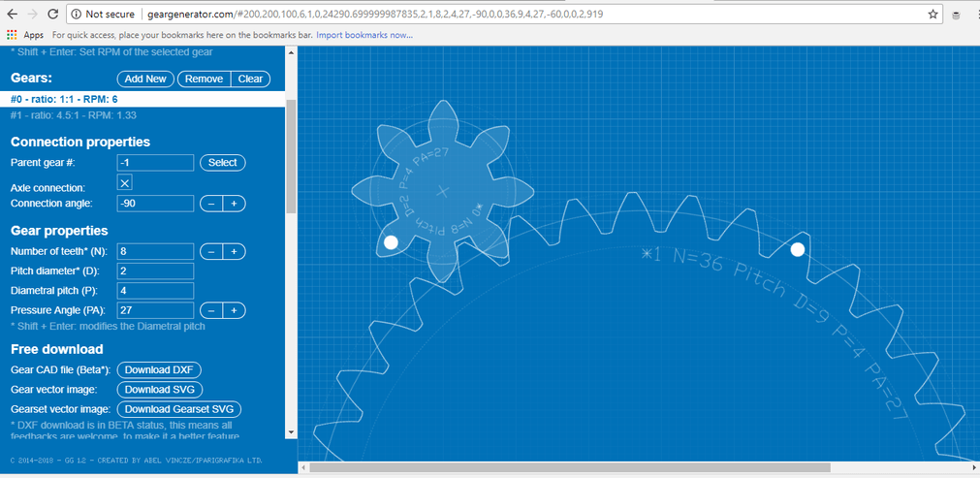The height and width of the screenshot is (478, 980).
Task: Download the Gearset SVG
Action: click(x=178, y=409)
